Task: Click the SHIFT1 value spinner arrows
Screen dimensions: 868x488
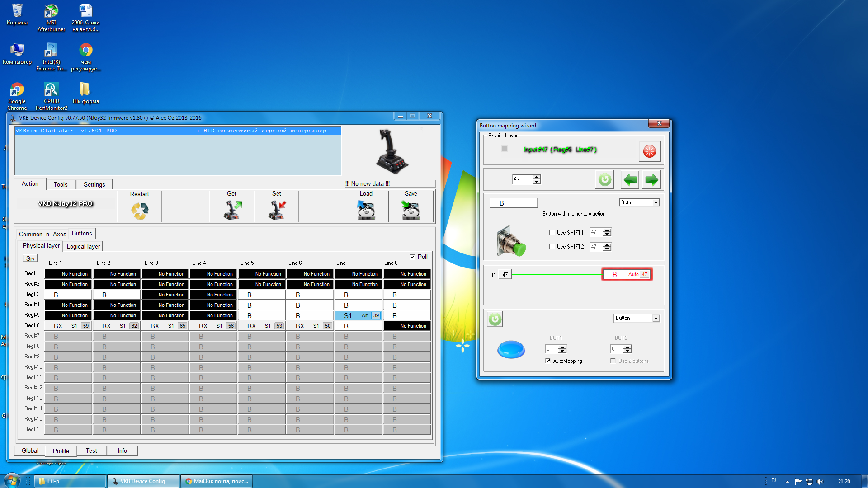Action: click(607, 232)
